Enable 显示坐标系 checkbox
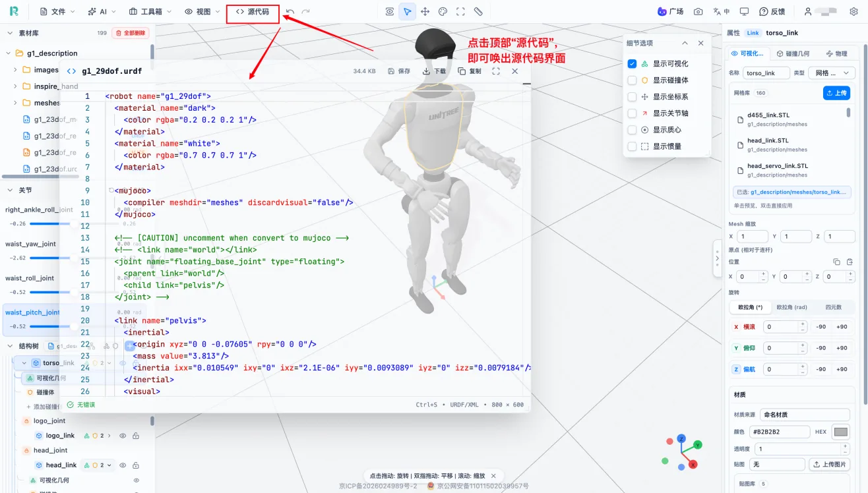Viewport: 868px width, 493px height. coord(632,97)
